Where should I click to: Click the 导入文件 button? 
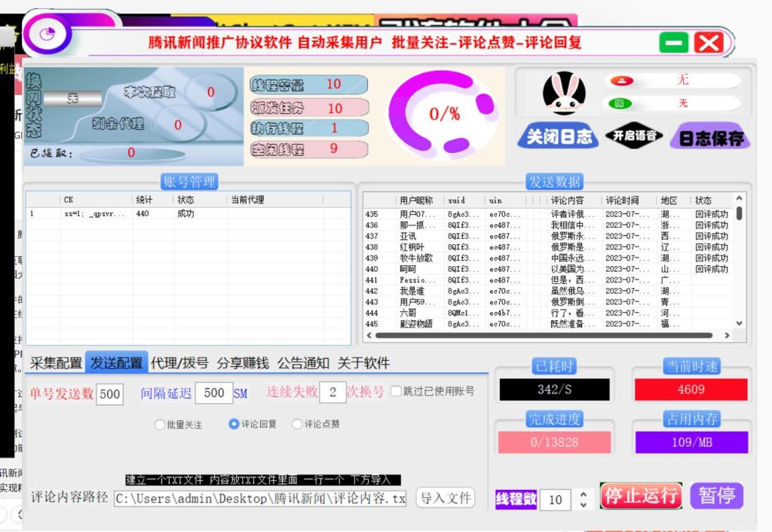pyautogui.click(x=445, y=498)
